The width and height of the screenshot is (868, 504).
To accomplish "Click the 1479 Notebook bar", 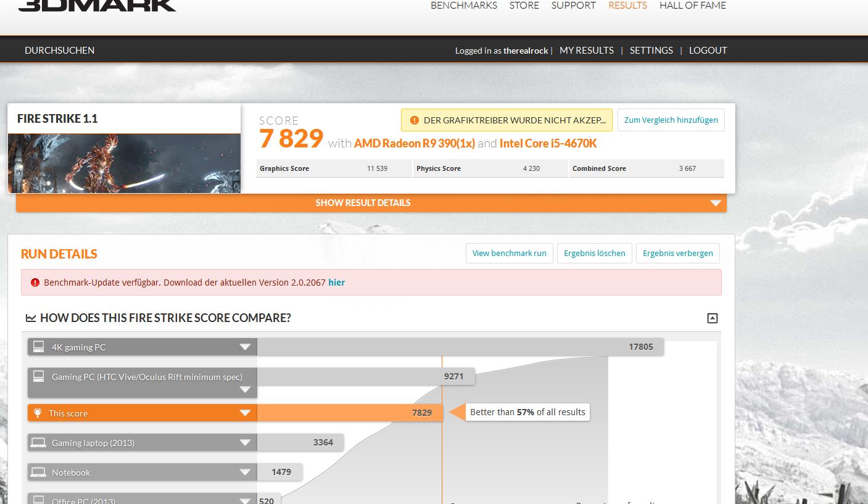I will (x=279, y=472).
